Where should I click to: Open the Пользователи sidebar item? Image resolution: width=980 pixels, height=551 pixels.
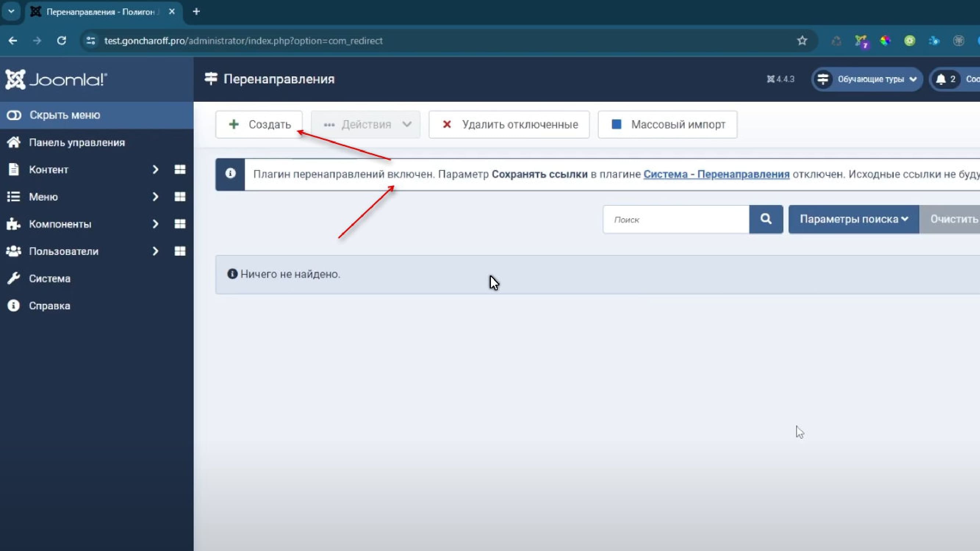64,251
